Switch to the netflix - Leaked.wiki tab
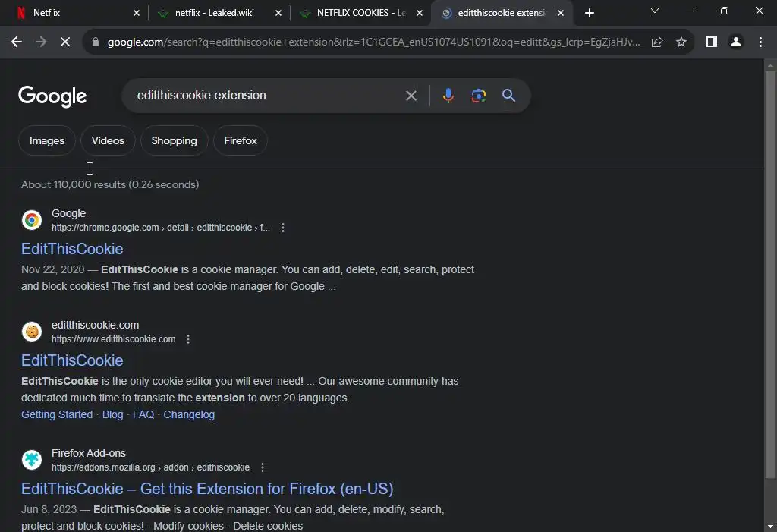Screen dimensions: 777x532 [x=216, y=13]
